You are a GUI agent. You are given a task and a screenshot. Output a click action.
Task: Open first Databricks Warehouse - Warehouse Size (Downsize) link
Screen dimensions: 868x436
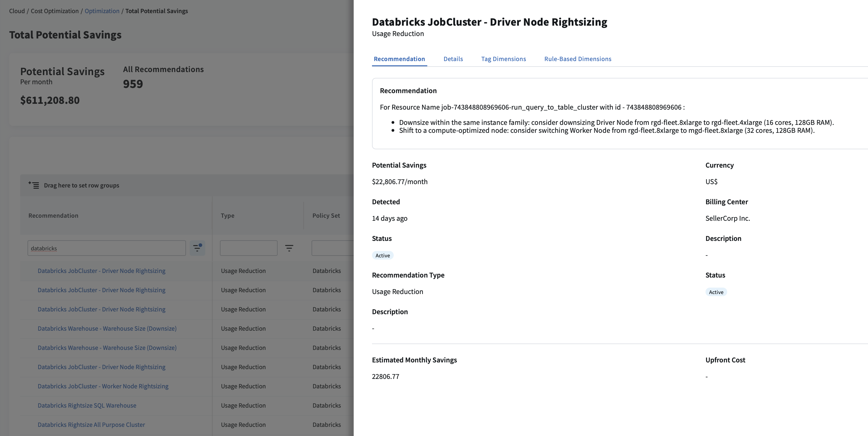click(x=107, y=328)
